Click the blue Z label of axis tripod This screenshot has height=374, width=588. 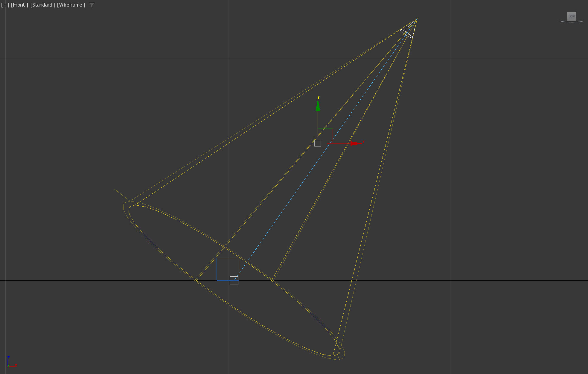pyautogui.click(x=8, y=358)
